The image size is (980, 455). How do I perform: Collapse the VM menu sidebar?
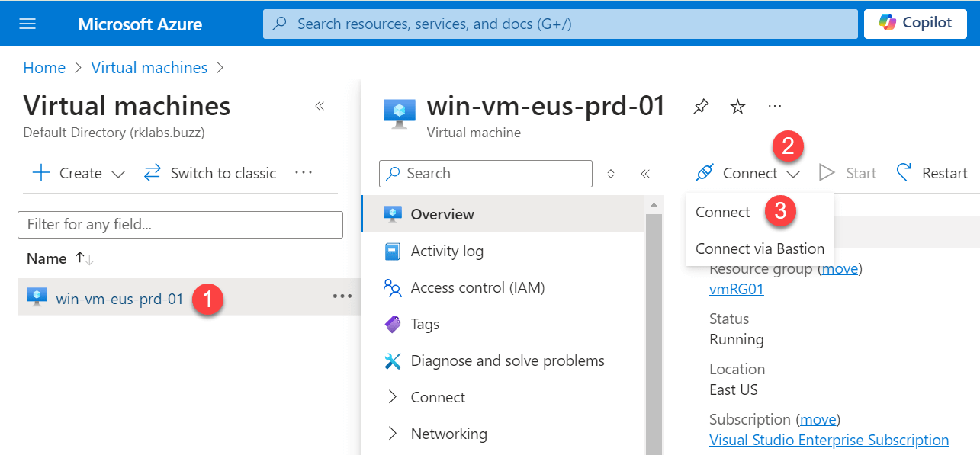click(645, 174)
